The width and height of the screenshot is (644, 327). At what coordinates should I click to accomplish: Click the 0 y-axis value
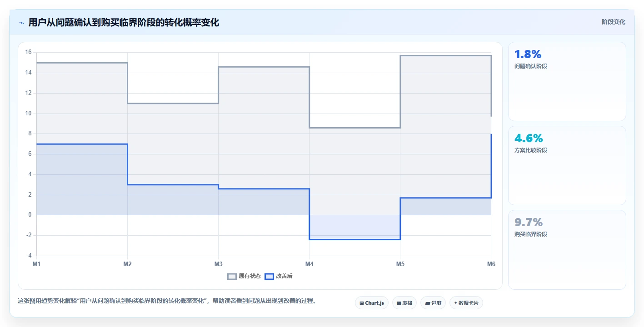(29, 215)
